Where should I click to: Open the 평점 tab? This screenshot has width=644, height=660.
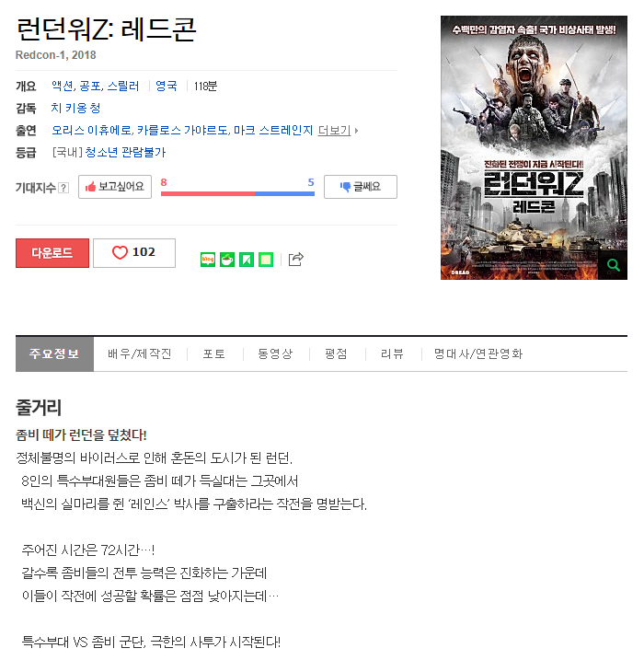tap(336, 354)
